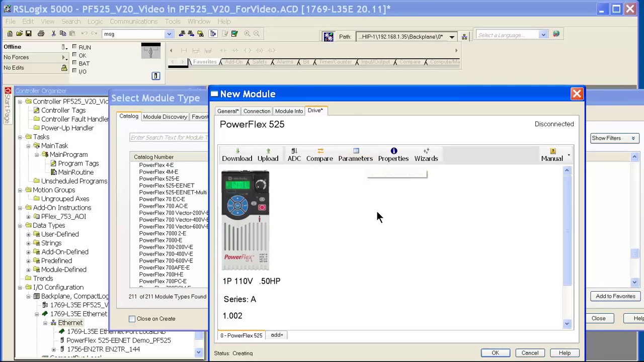Open the File menu
Viewport: 644px width, 362px height.
[10, 22]
